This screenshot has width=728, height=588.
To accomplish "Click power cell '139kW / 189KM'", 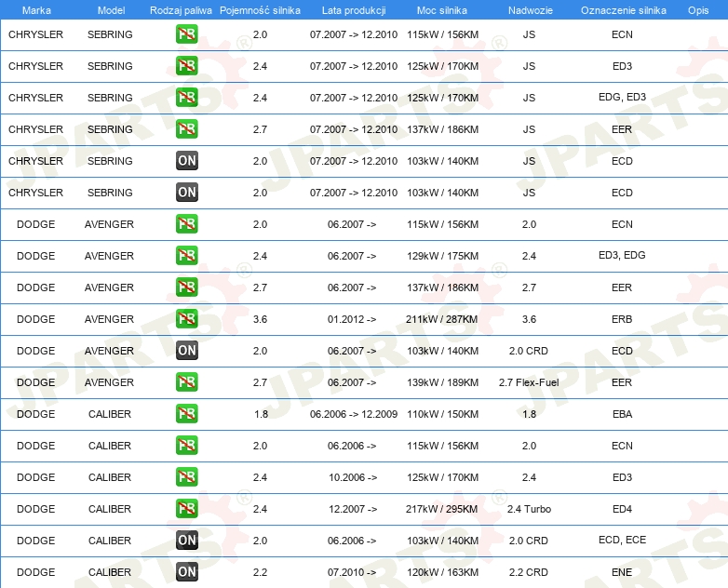I will click(x=442, y=382).
